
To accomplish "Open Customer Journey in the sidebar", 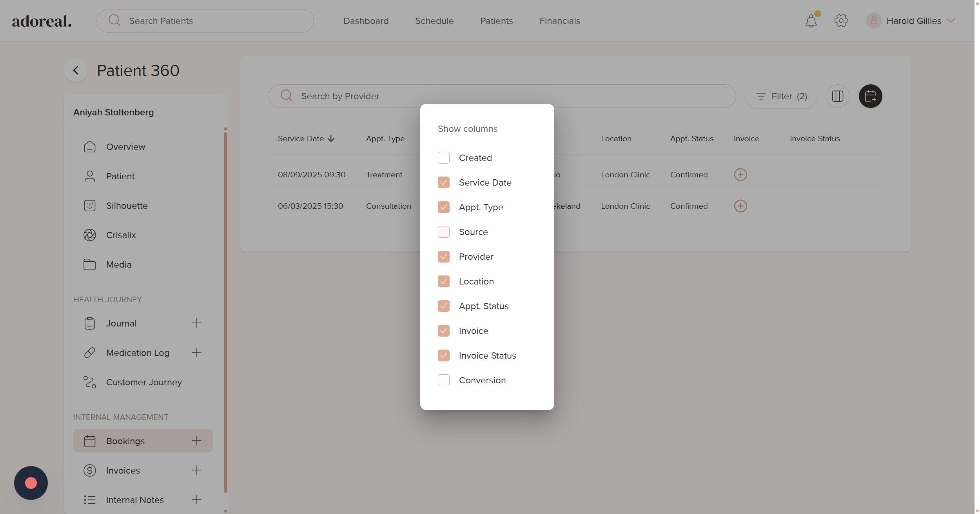I will click(x=143, y=382).
